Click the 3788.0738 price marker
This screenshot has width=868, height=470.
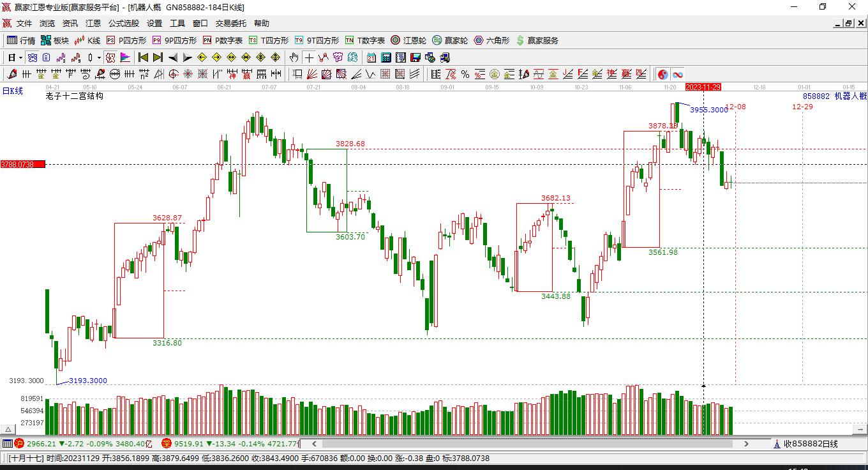22,164
